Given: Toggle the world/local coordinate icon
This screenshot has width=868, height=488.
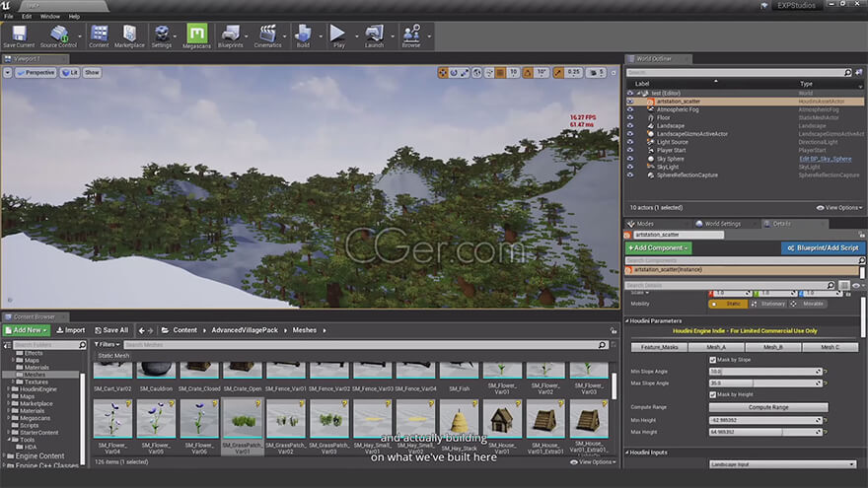Looking at the screenshot, I should 476,73.
